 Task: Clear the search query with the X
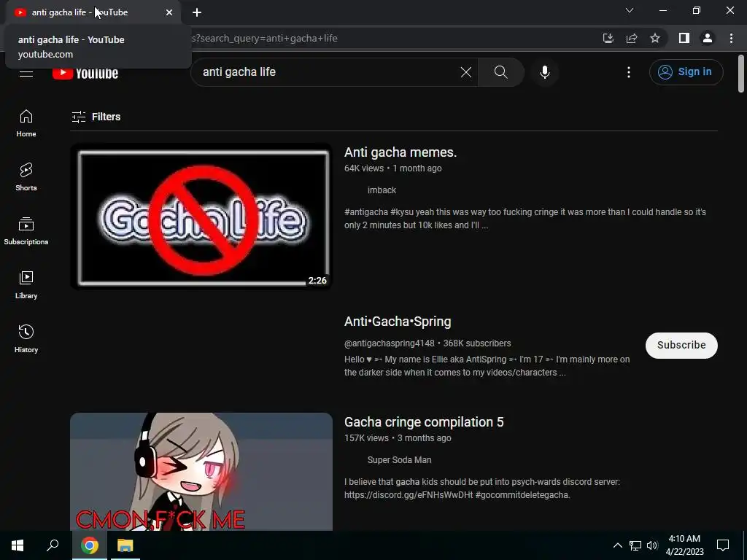(466, 72)
